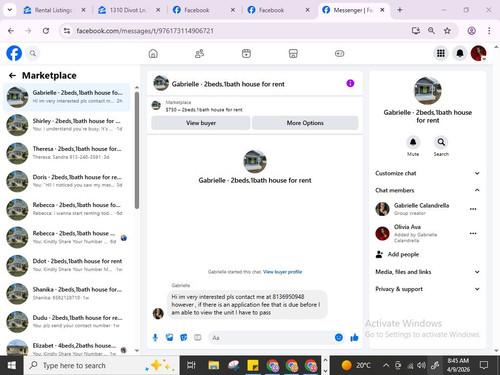
Task: Open the Marketplace storefront icon
Action: pyautogui.click(x=293, y=53)
